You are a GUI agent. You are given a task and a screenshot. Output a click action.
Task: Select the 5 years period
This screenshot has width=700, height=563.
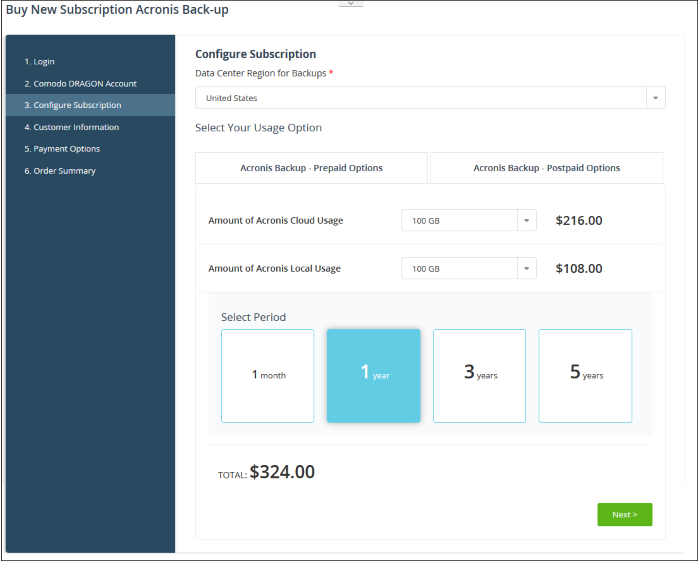tap(585, 376)
